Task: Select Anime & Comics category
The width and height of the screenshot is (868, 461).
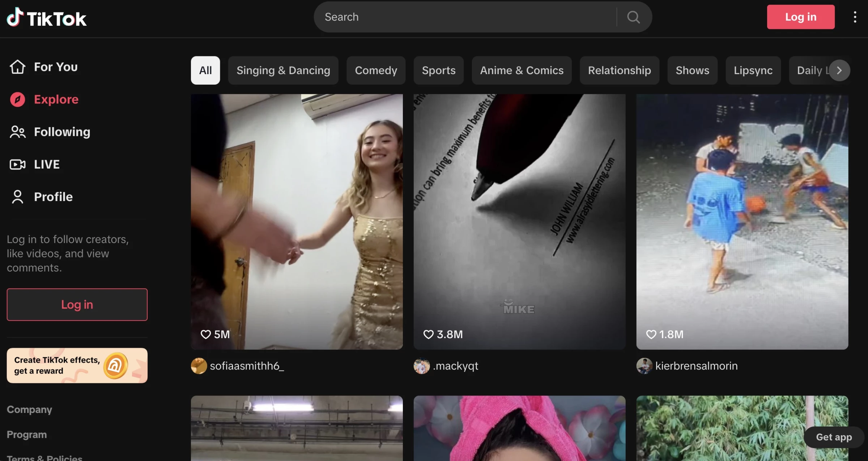Action: coord(522,70)
